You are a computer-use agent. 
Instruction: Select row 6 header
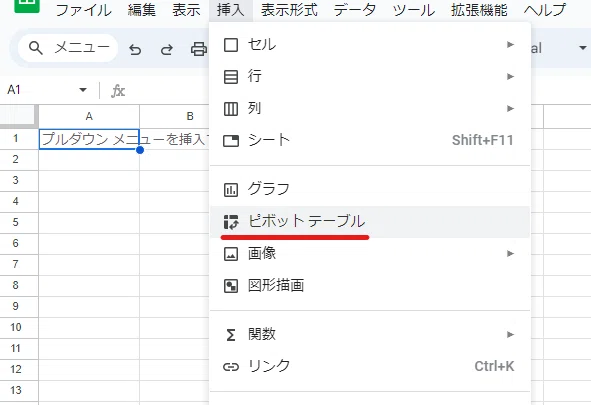(19, 244)
